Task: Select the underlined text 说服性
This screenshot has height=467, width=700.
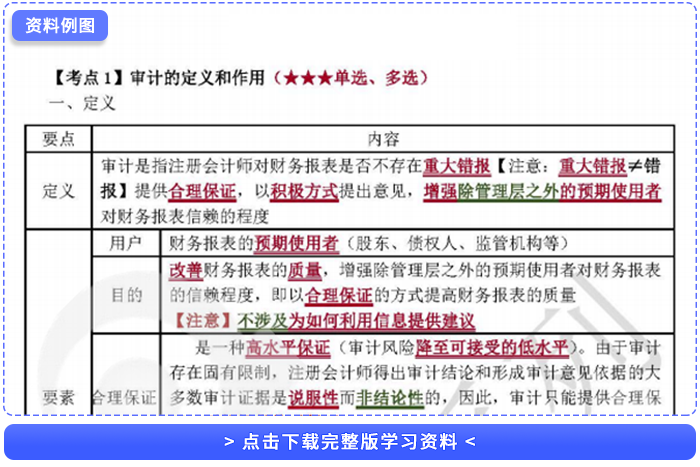Action: point(313,397)
